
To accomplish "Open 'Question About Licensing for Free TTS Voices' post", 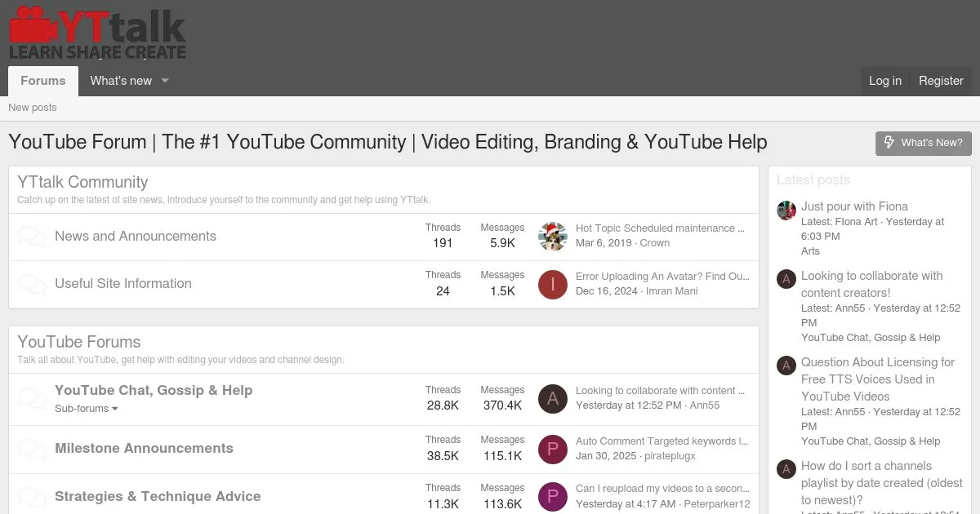I will tap(878, 379).
